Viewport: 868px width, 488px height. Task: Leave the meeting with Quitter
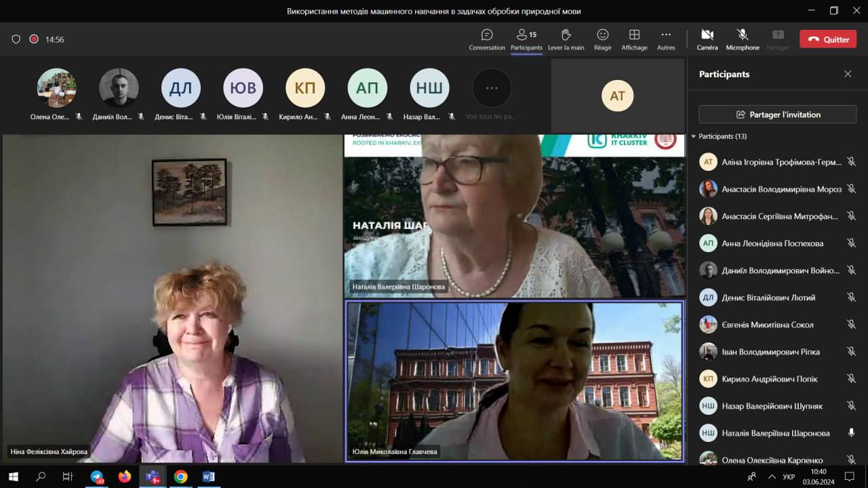[x=827, y=39]
